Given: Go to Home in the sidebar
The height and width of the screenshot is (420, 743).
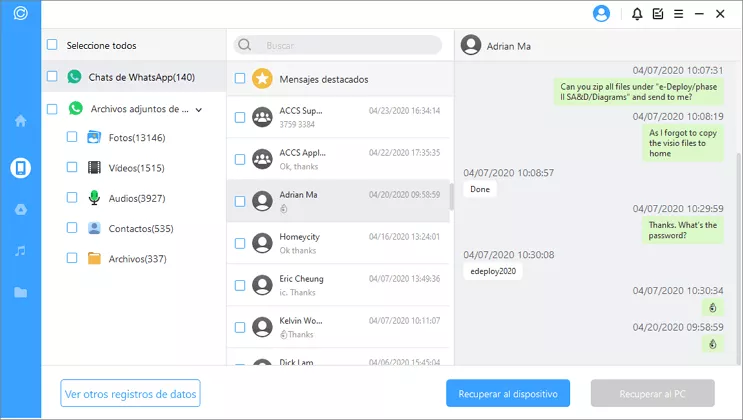Looking at the screenshot, I should click(20, 121).
